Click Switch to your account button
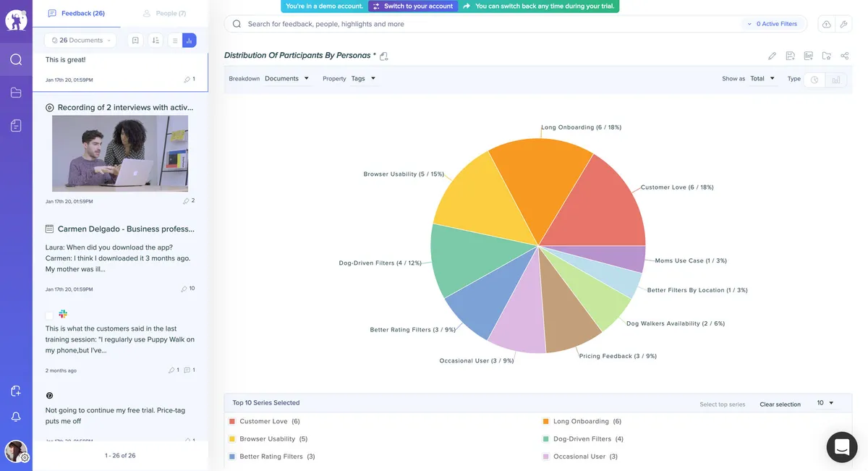Screen dimensions: 868x471 (413, 6)
